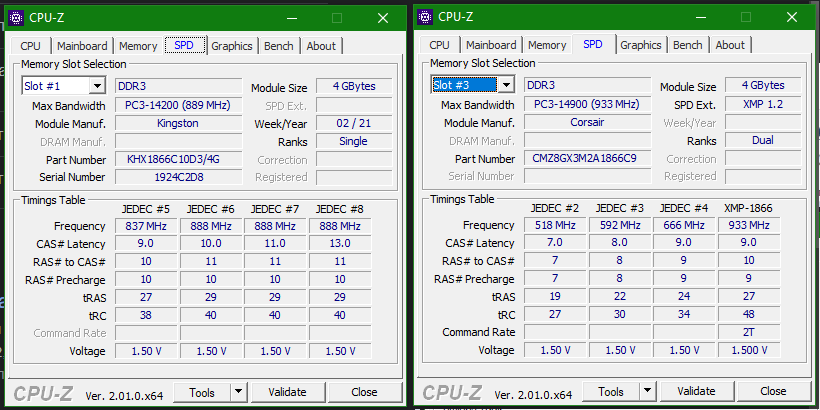
Task: Click Command Rate value 2T
Action: 749,332
